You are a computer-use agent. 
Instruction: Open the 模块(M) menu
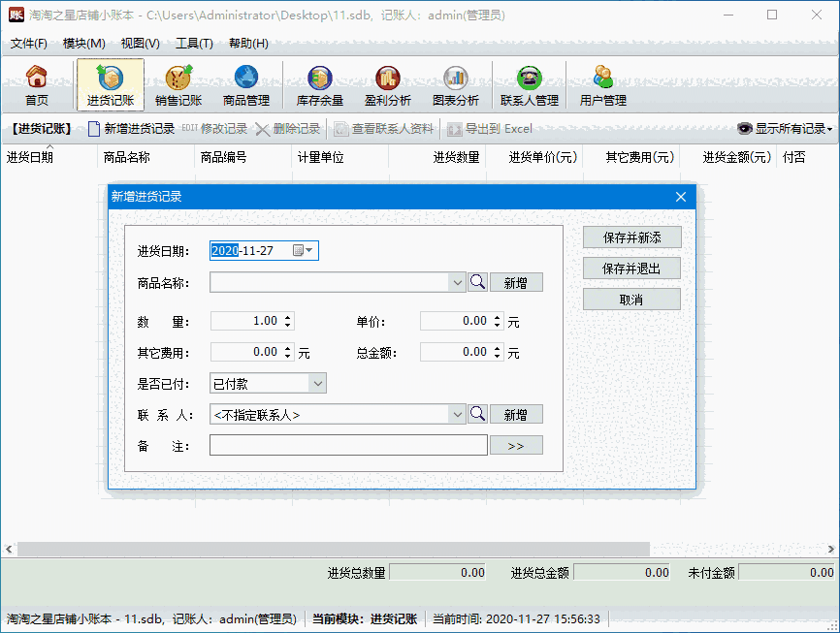pos(83,44)
